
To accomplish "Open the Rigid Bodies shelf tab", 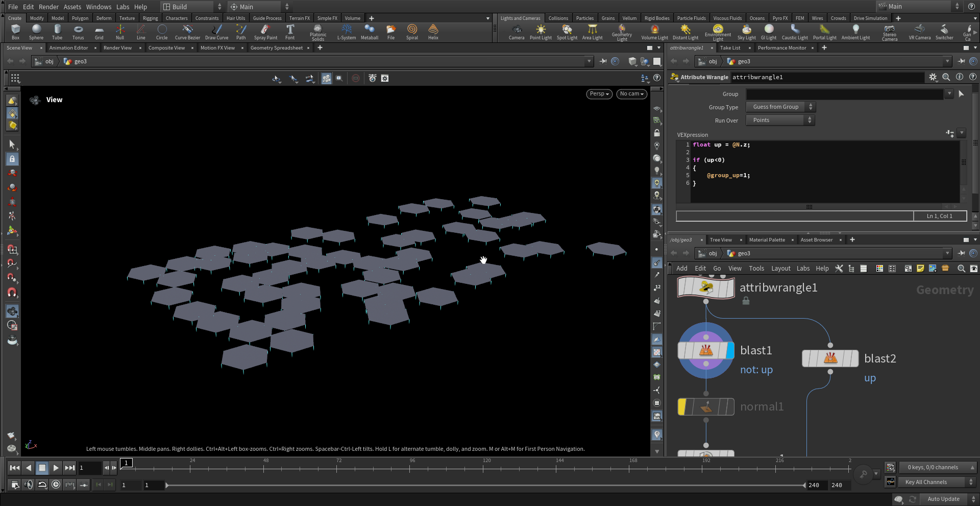I will point(657,18).
